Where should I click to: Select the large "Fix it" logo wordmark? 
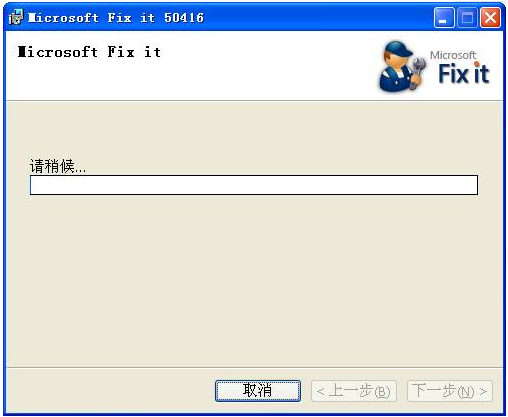point(464,73)
